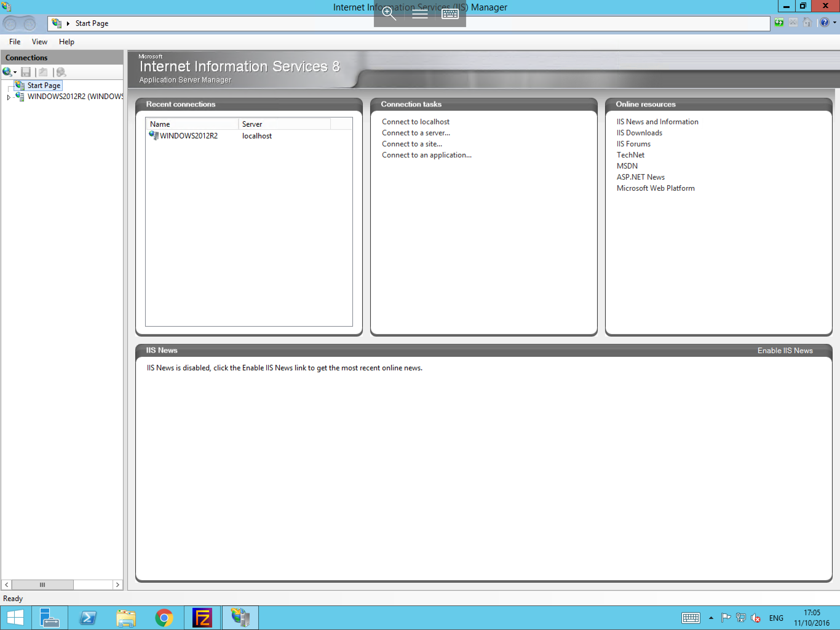The image size is (840, 630).
Task: Click the Name column header
Action: click(x=192, y=124)
